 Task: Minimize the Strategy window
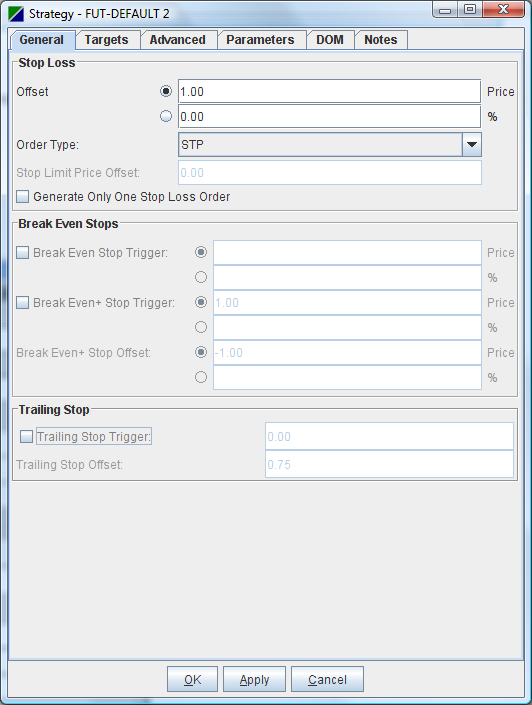(x=445, y=10)
